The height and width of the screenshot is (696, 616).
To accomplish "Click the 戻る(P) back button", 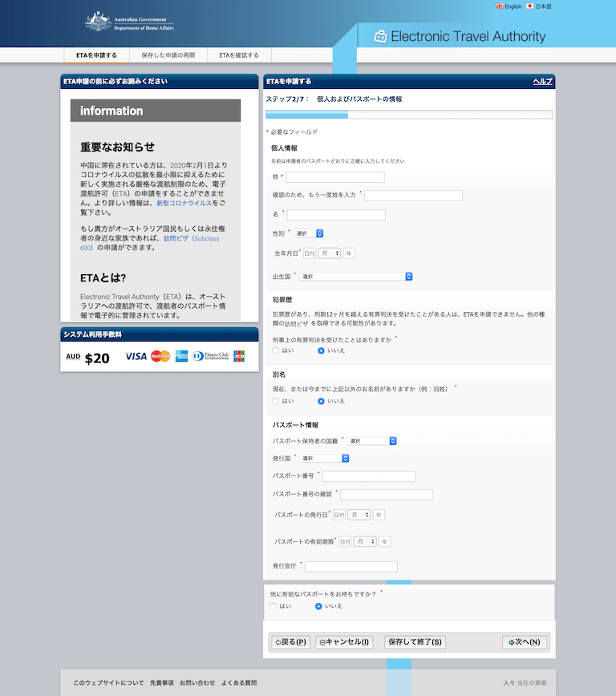I will [291, 641].
